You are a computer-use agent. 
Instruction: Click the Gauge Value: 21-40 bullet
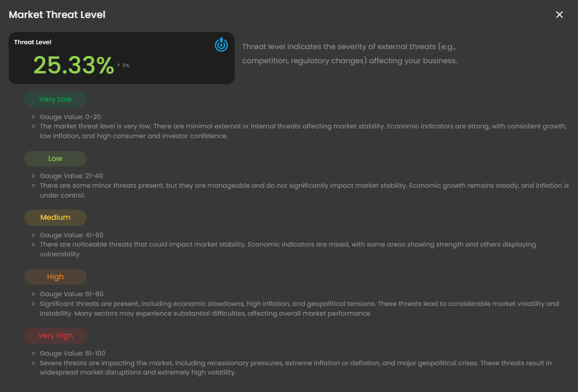(71, 176)
